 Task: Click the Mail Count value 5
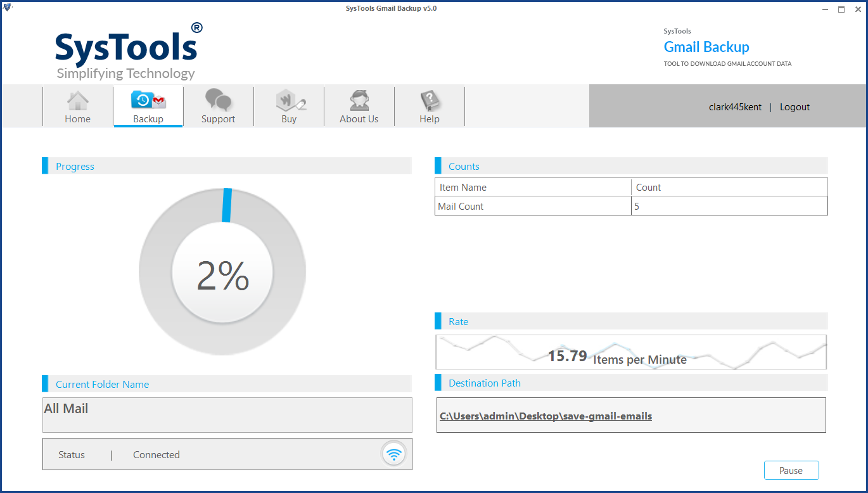pyautogui.click(x=729, y=206)
